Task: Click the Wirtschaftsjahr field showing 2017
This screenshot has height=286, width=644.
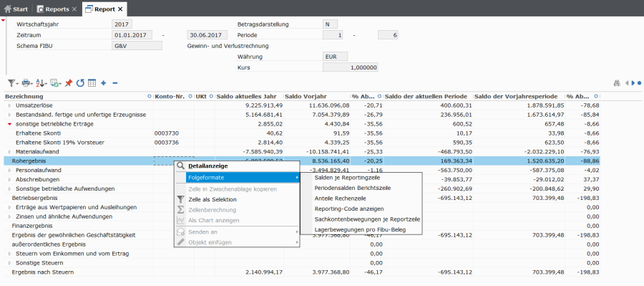Action: click(x=122, y=24)
